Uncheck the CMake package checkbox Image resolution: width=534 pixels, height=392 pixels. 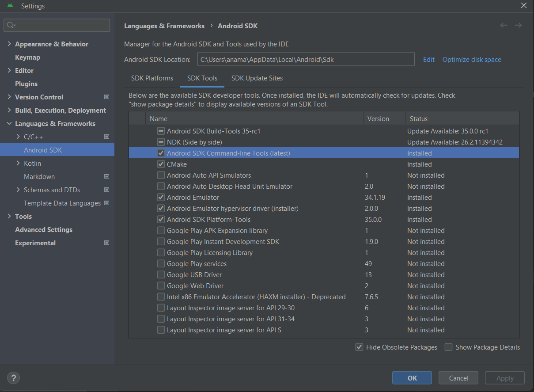pyautogui.click(x=161, y=164)
